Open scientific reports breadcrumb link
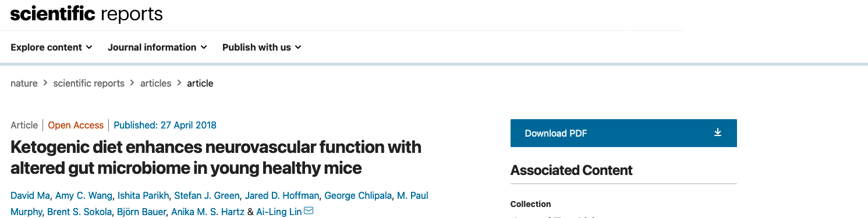 click(89, 83)
